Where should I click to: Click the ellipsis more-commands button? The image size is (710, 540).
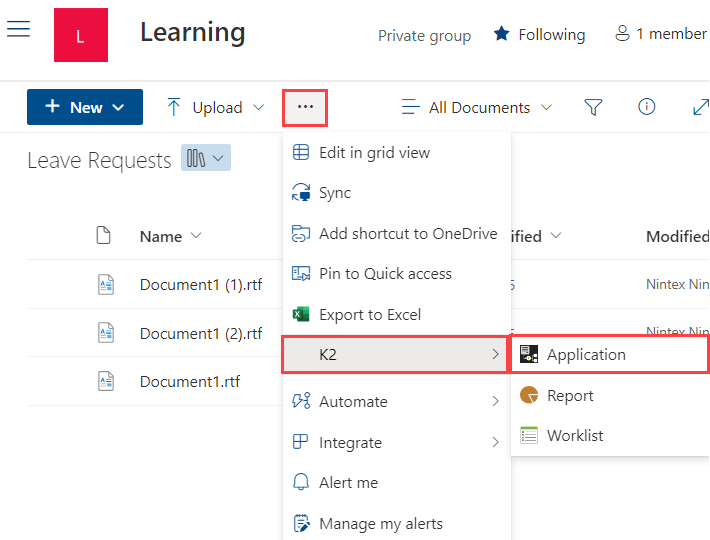click(x=306, y=107)
